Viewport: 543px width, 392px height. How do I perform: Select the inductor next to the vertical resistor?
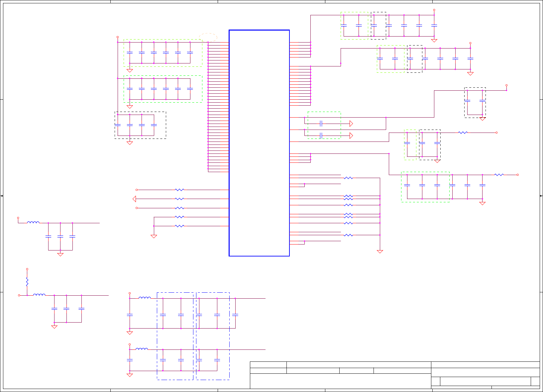tap(39, 294)
